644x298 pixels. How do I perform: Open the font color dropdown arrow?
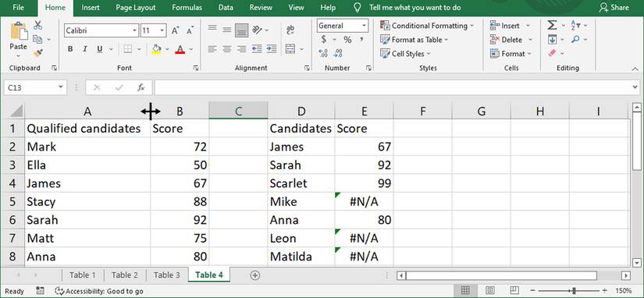tap(191, 49)
